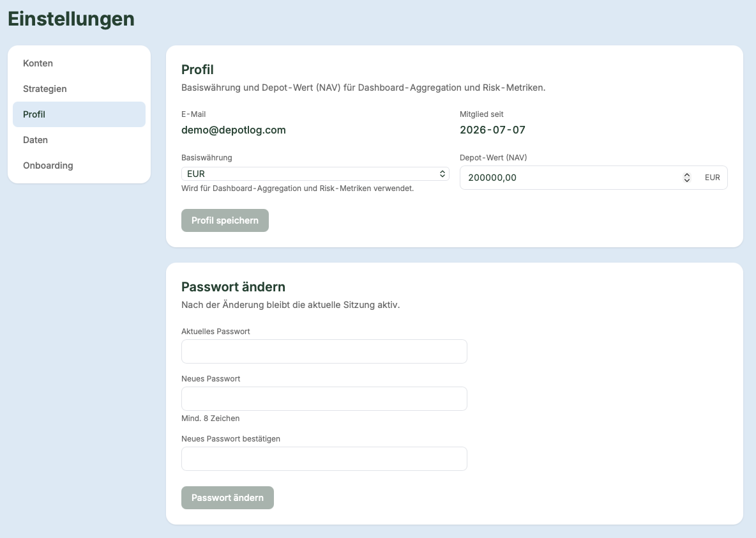Click the EUR suffix in Depot-Wert field
The width and height of the screenshot is (756, 538).
(712, 178)
